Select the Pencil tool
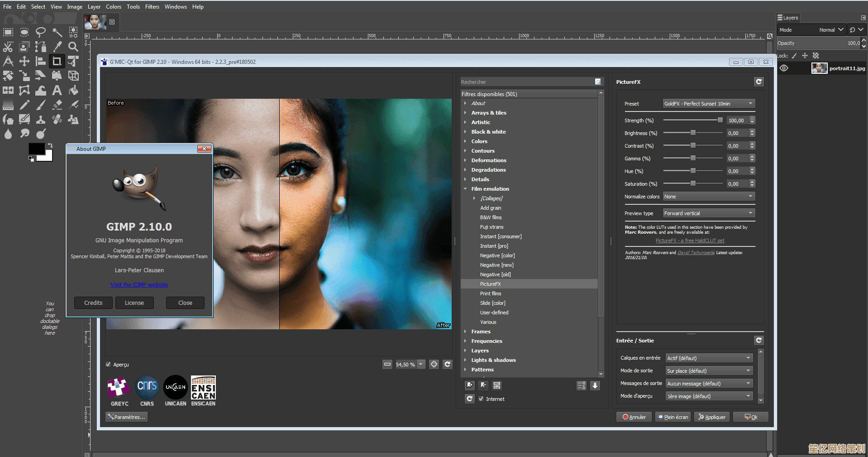Screen dimensions: 868x457 (x=24, y=105)
